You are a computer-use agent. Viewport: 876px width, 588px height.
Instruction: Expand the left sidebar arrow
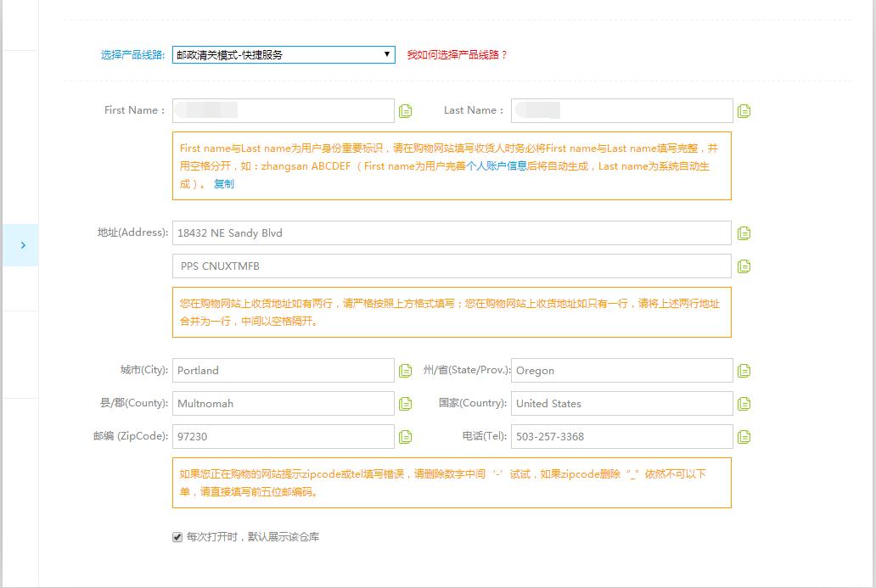(23, 245)
